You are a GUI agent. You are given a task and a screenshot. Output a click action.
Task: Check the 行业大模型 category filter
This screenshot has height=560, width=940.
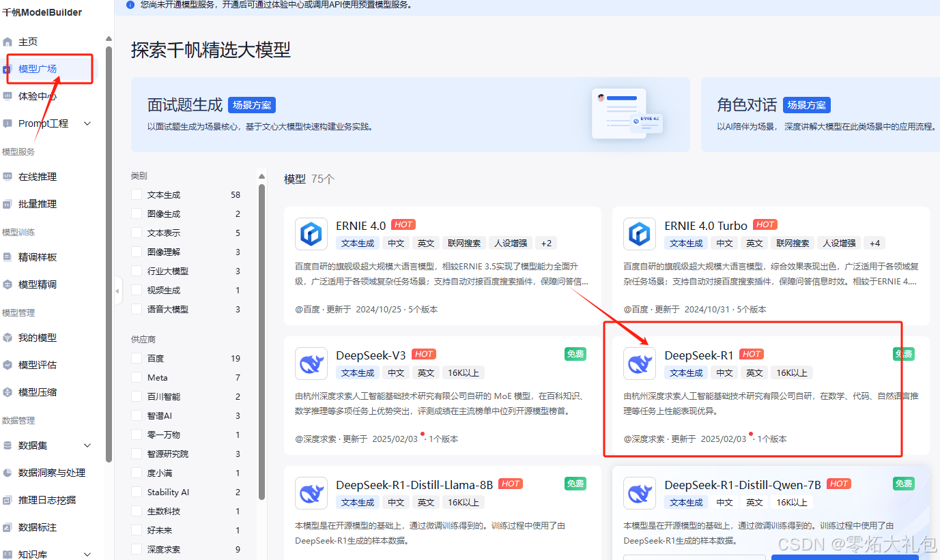coord(137,271)
